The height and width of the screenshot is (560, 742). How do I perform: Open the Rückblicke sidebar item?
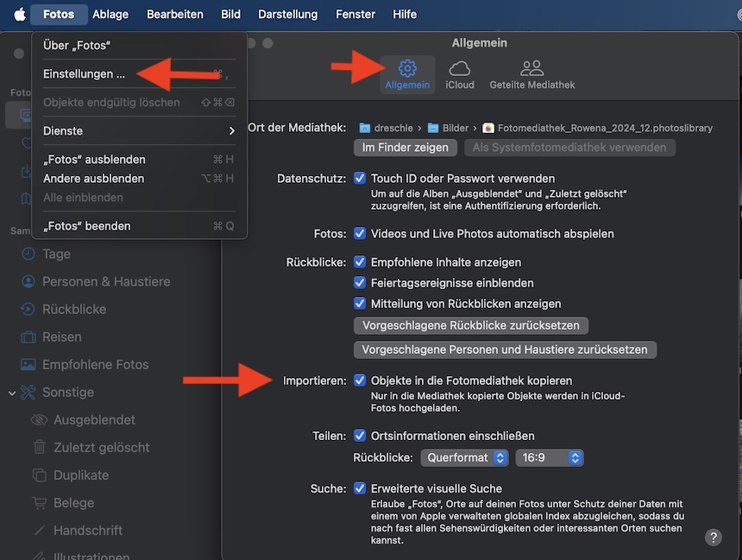click(74, 309)
